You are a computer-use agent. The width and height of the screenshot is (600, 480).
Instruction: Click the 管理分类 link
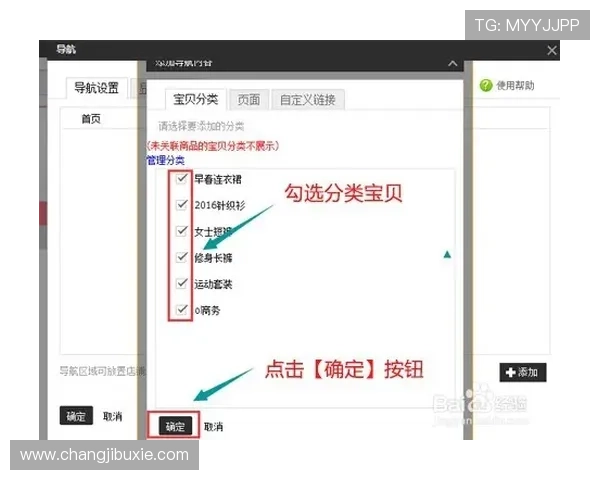[x=165, y=160]
